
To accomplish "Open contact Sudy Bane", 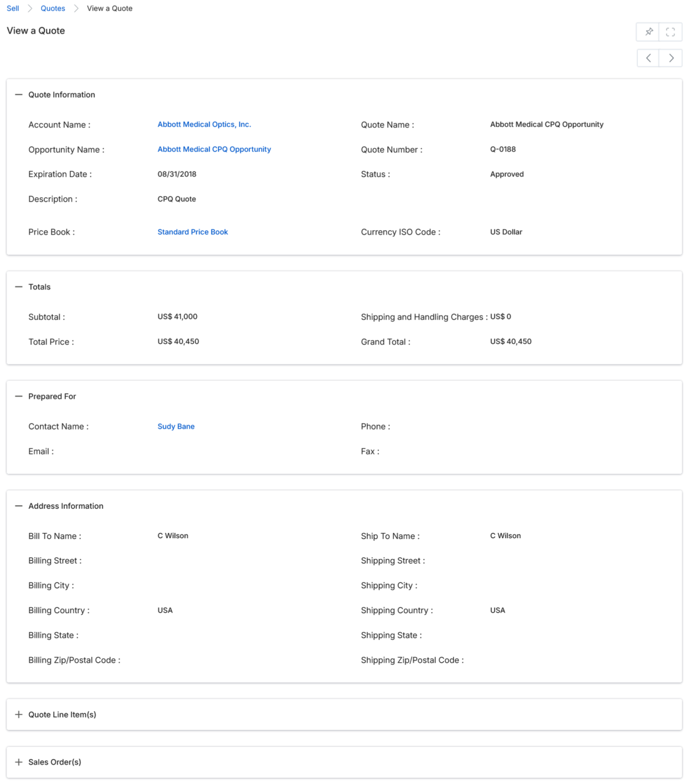I will 176,427.
